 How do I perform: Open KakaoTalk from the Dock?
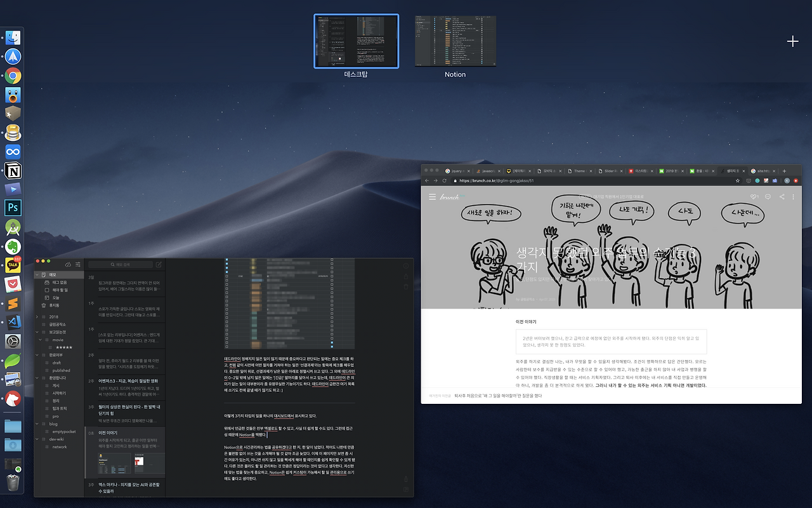click(13, 265)
